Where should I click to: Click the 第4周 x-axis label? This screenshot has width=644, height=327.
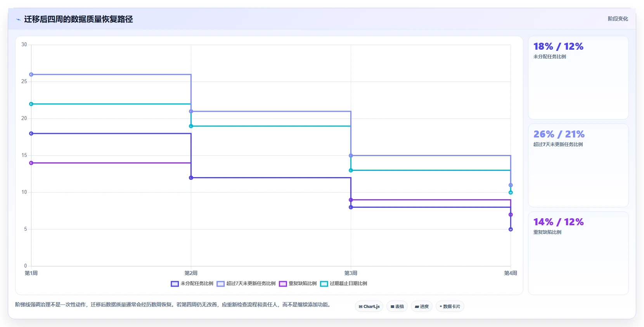coord(511,273)
